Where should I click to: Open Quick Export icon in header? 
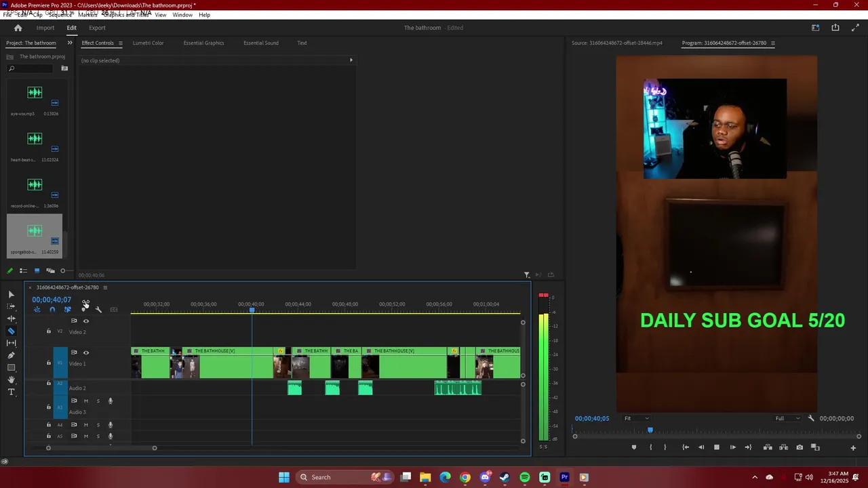click(835, 28)
